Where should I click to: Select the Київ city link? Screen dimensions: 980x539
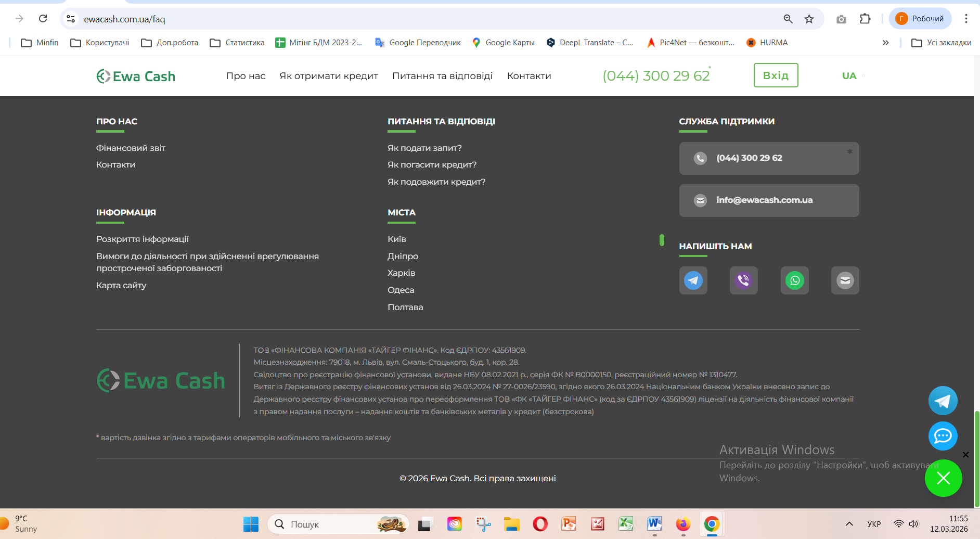point(397,239)
